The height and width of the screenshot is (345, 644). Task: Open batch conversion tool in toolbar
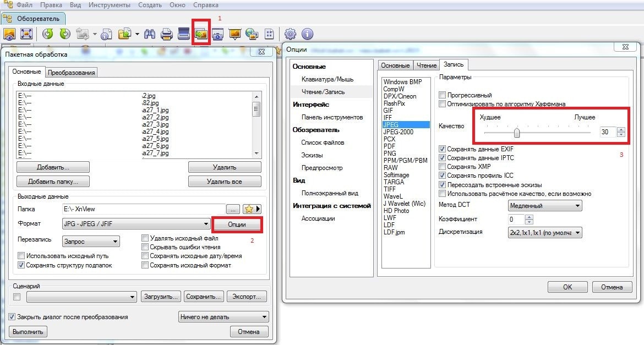[200, 34]
